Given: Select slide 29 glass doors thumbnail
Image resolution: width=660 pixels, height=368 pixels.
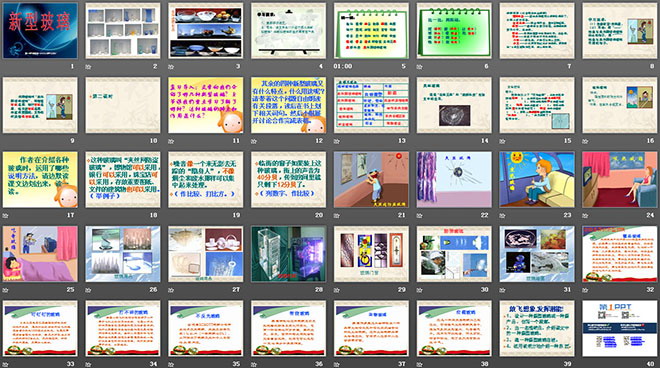Looking at the screenshot, I should click(x=371, y=254).
